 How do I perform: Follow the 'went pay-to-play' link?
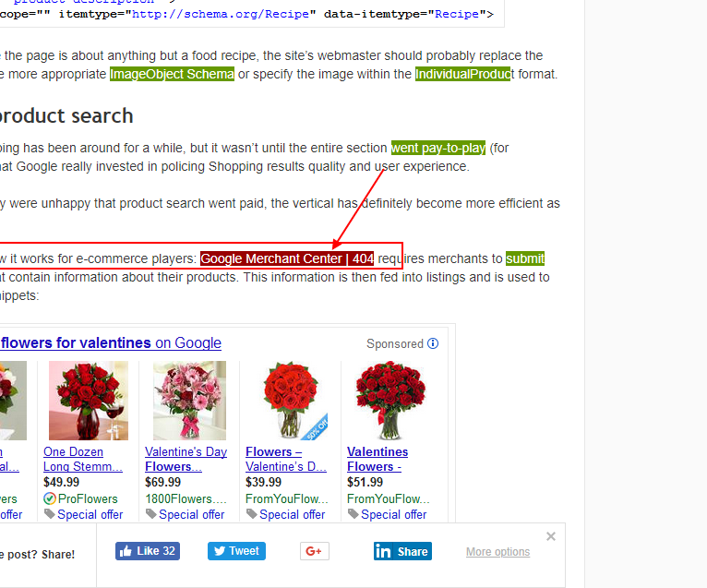(x=437, y=148)
